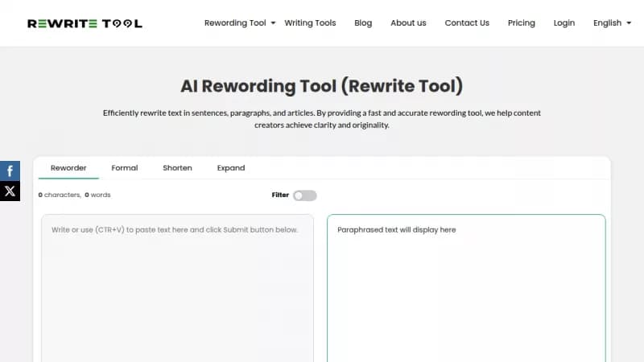This screenshot has height=362, width=644.
Task: Click the Rewrite Tool logo
Action: 85,23
